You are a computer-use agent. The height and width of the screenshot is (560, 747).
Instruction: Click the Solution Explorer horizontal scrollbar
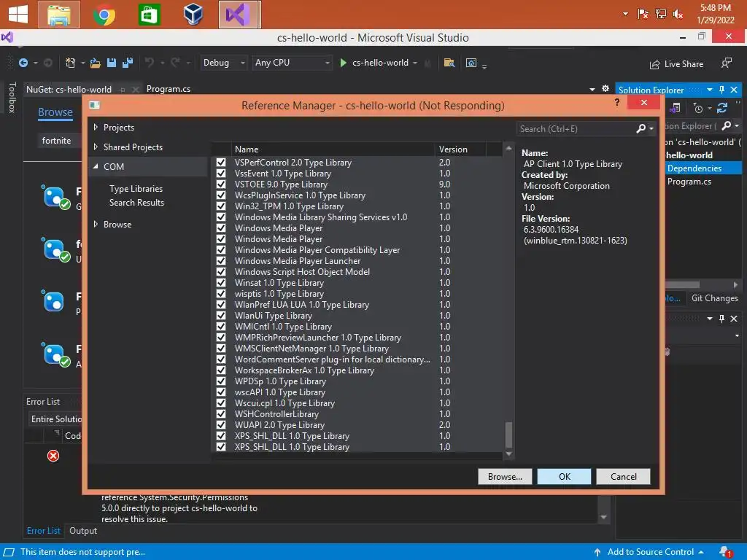click(682, 285)
